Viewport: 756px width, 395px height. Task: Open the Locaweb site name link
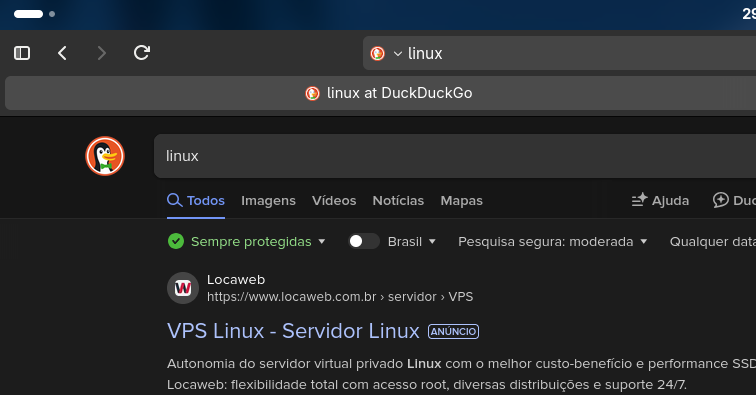pyautogui.click(x=236, y=280)
